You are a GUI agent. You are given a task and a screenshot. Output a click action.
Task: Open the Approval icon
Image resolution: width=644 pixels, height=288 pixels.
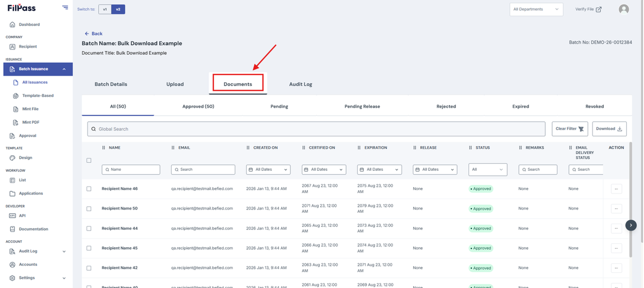pyautogui.click(x=13, y=136)
